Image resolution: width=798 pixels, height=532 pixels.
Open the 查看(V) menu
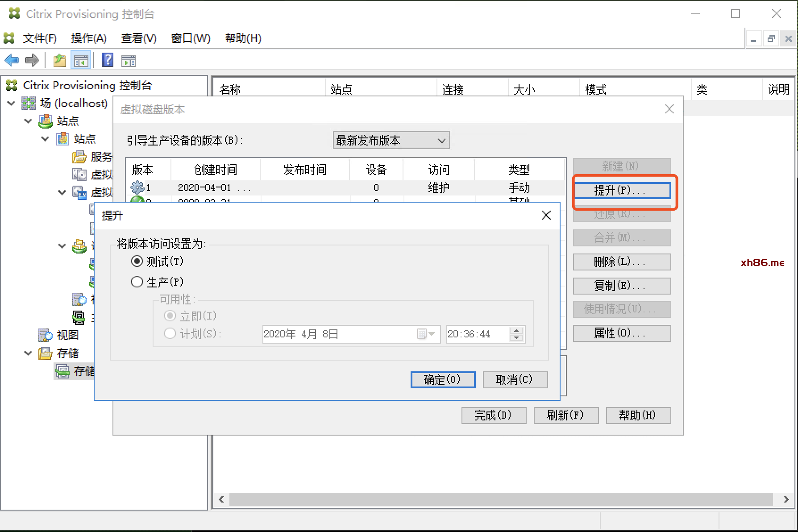coord(139,38)
